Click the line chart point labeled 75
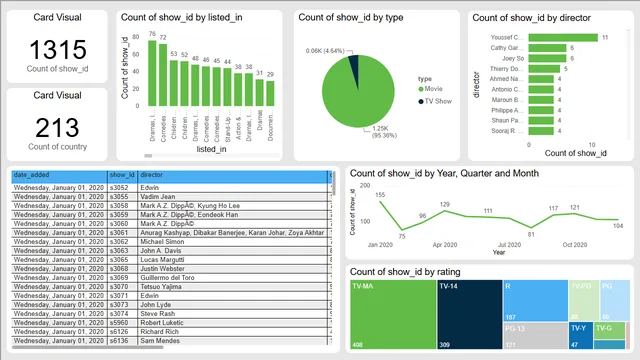The width and height of the screenshot is (640, 360). tap(402, 230)
